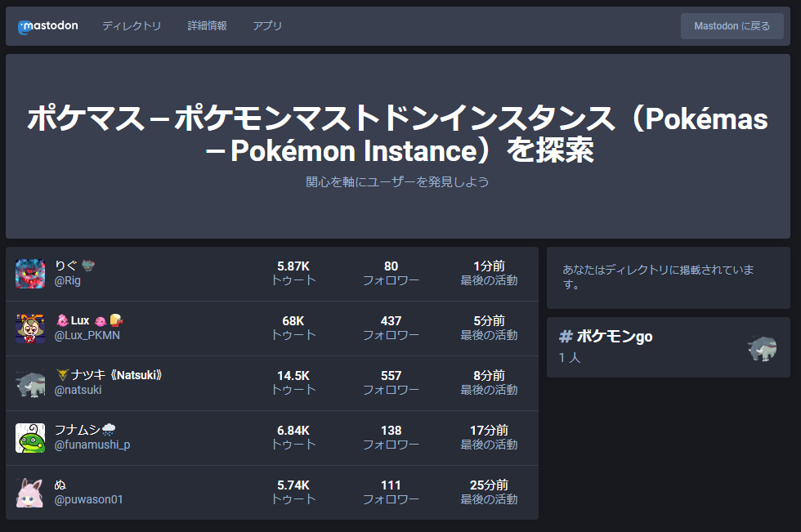Go to the アプリ nav link

267,26
